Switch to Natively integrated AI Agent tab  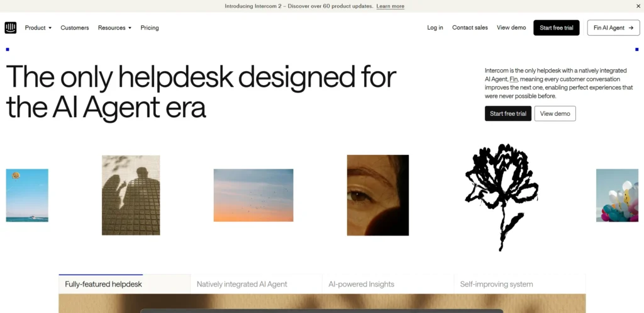click(x=257, y=284)
